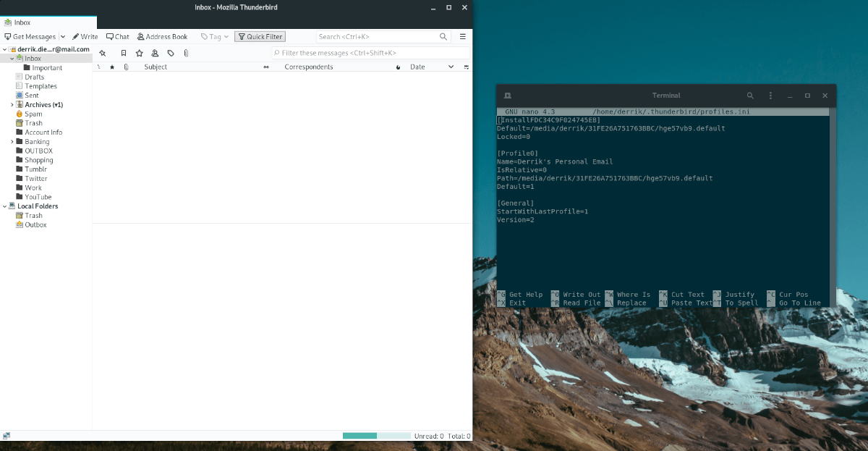Image resolution: width=868 pixels, height=451 pixels.
Task: Open the Get Messages dropdown arrow
Action: tap(62, 36)
